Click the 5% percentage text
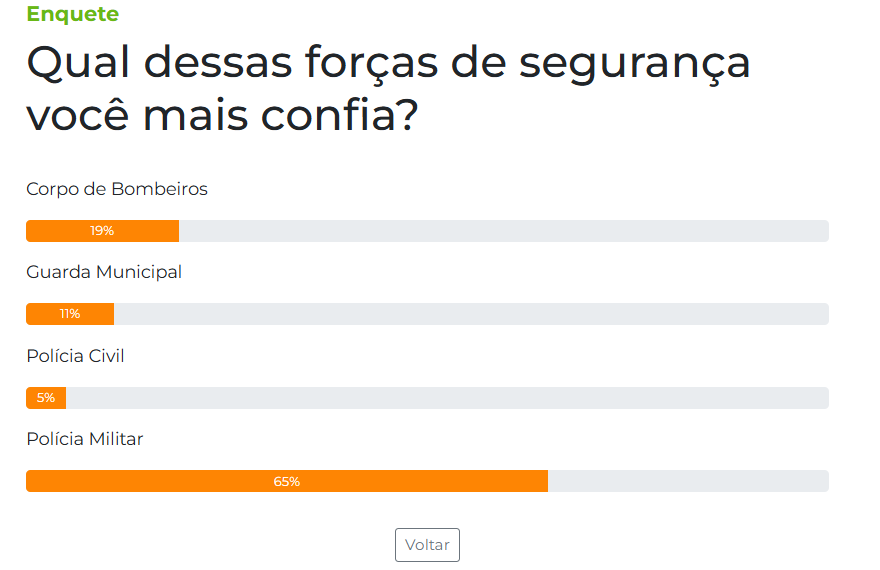880x570 pixels. 46,398
